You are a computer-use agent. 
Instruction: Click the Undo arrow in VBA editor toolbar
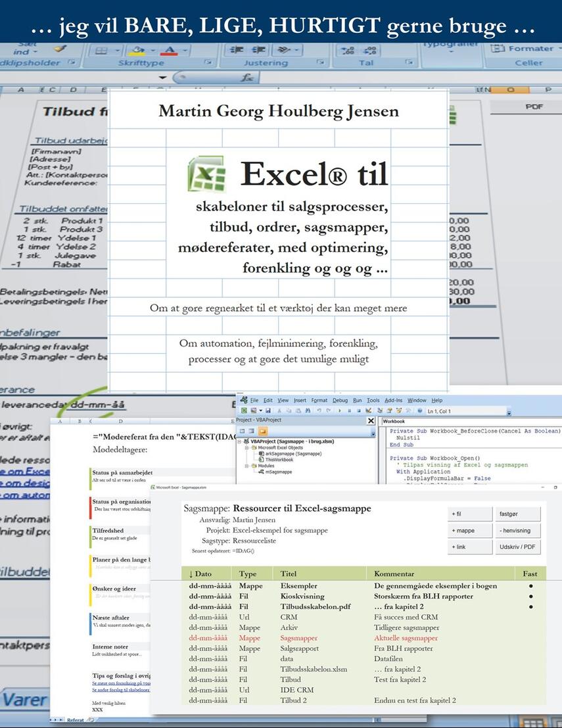[319, 410]
